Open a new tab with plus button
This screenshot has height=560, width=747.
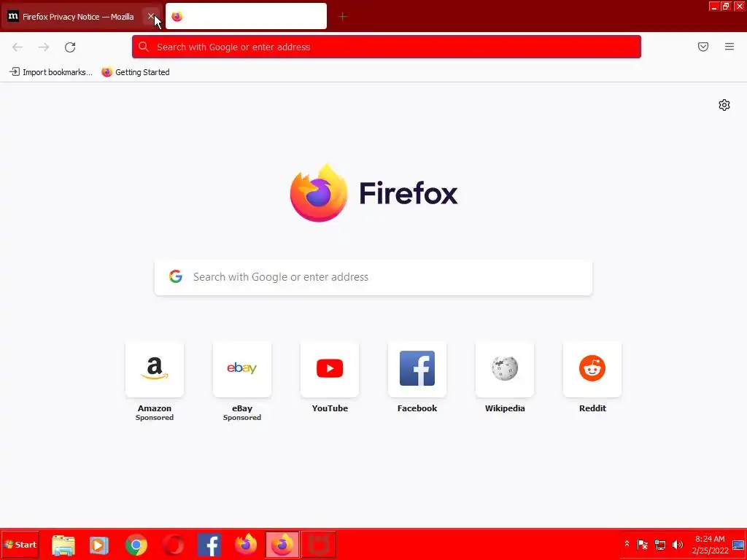342,17
